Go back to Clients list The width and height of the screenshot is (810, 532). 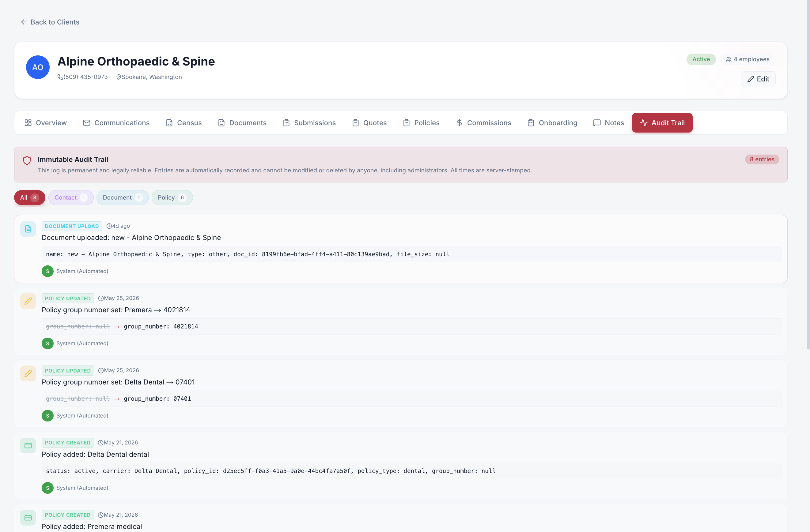50,22
